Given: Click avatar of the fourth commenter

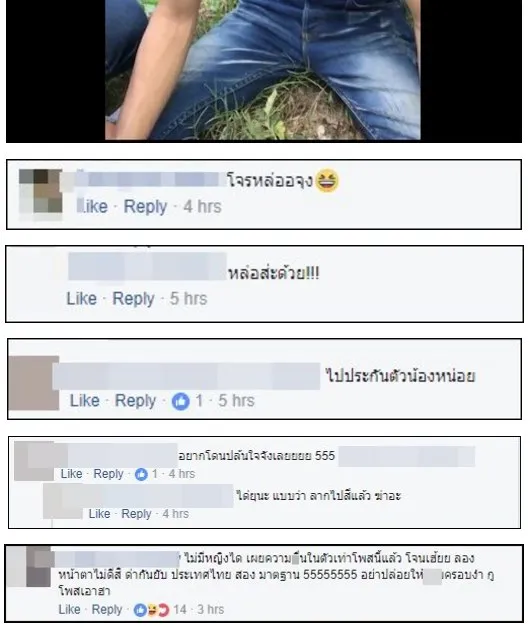Looking at the screenshot, I should (x=34, y=461).
